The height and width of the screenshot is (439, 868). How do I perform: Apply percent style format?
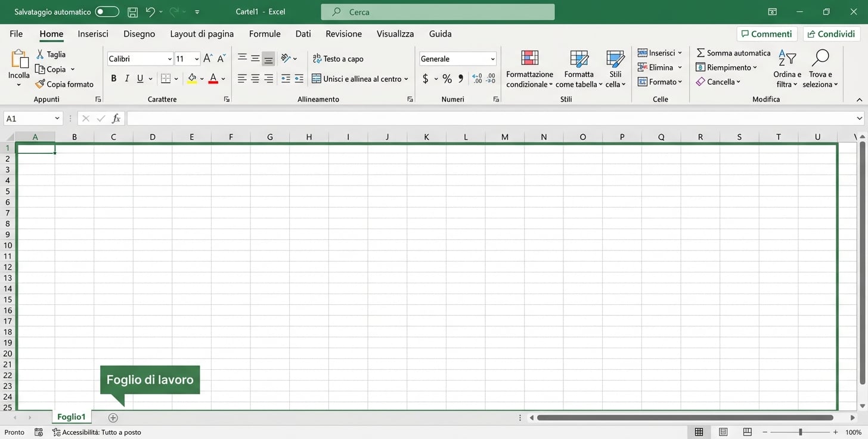[x=447, y=79]
